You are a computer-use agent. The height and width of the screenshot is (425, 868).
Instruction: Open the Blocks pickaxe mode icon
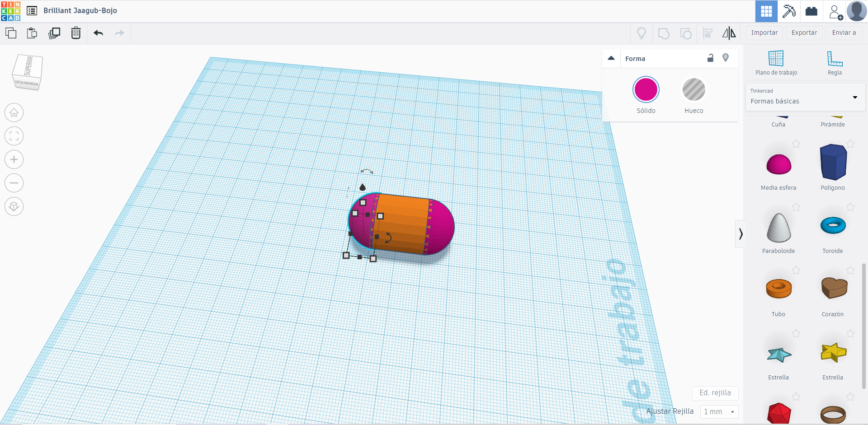tap(789, 11)
